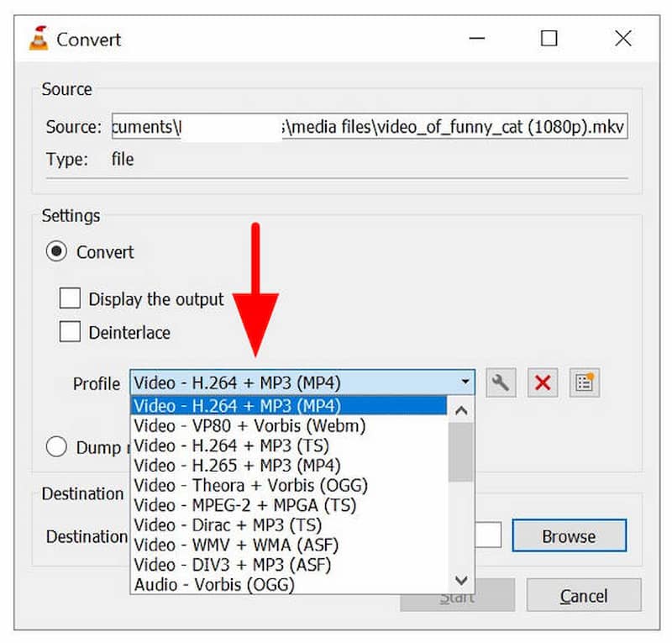Enable the "Display the output" checkbox
Image resolution: width=672 pixels, height=643 pixels.
71,299
